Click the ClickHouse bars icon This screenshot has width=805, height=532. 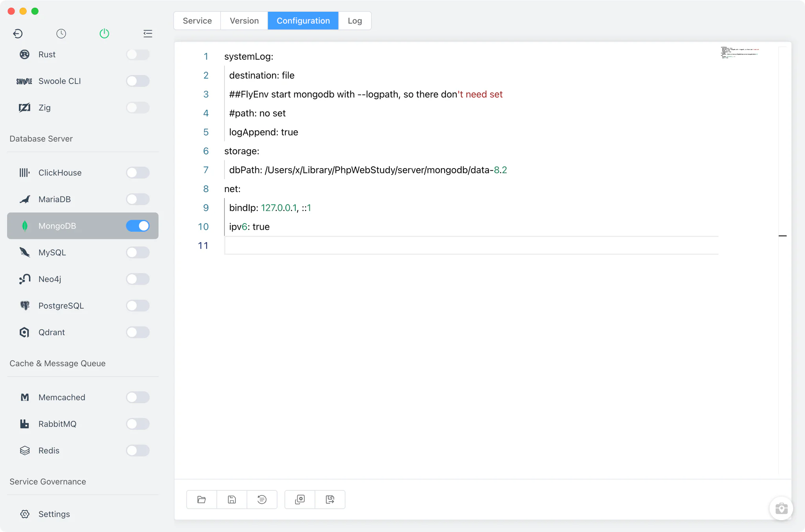[x=24, y=172]
